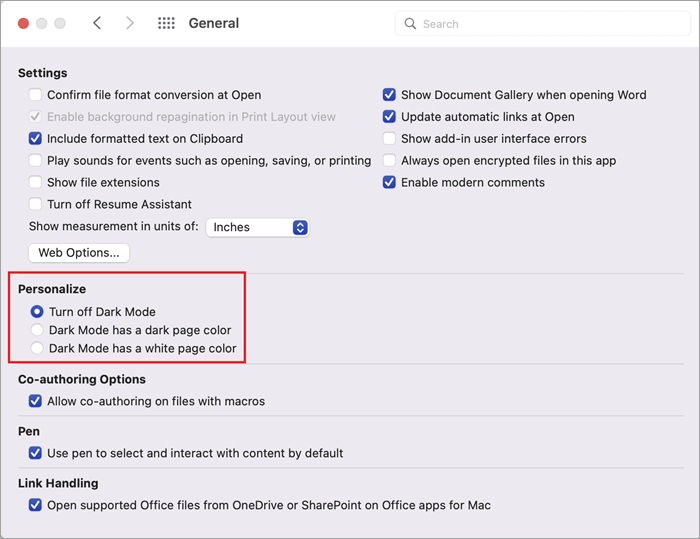Enable Play sounds for events checkbox
The width and height of the screenshot is (700, 539).
36,161
